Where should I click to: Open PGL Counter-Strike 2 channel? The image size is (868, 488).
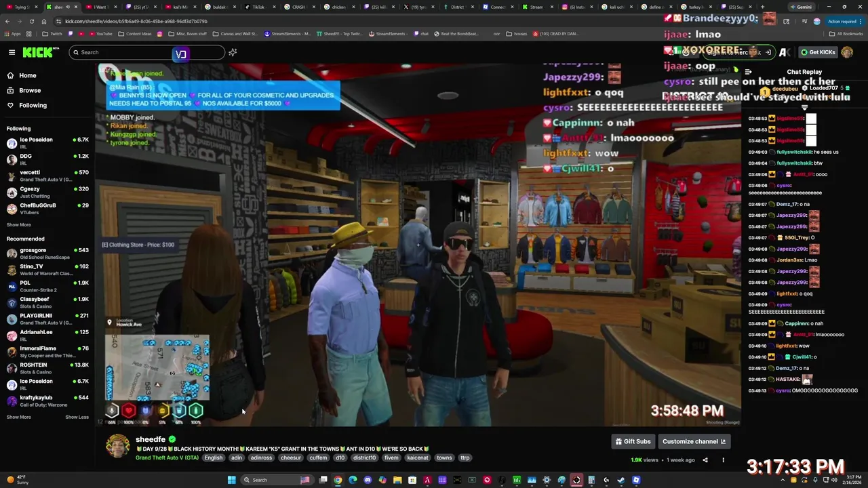(47, 286)
